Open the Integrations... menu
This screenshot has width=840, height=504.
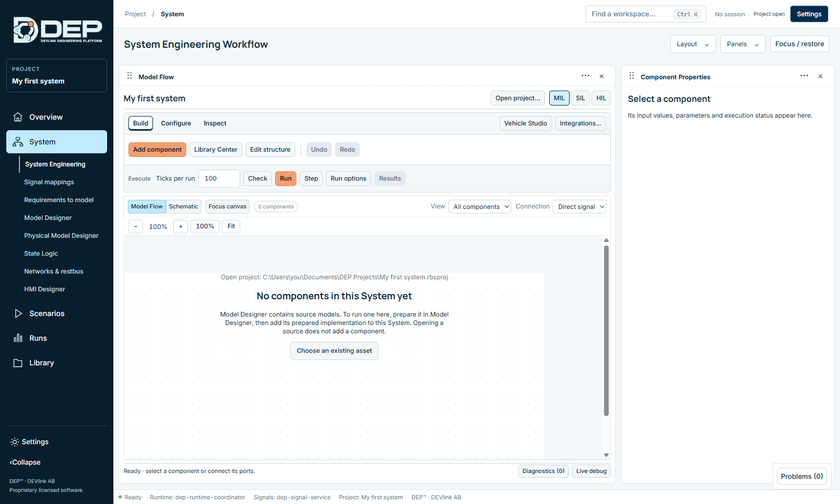tap(581, 123)
